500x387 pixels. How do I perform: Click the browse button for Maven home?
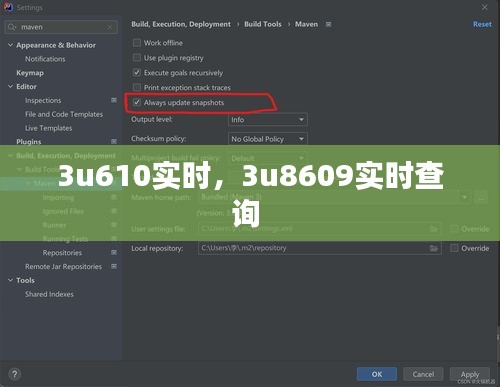[x=481, y=197]
